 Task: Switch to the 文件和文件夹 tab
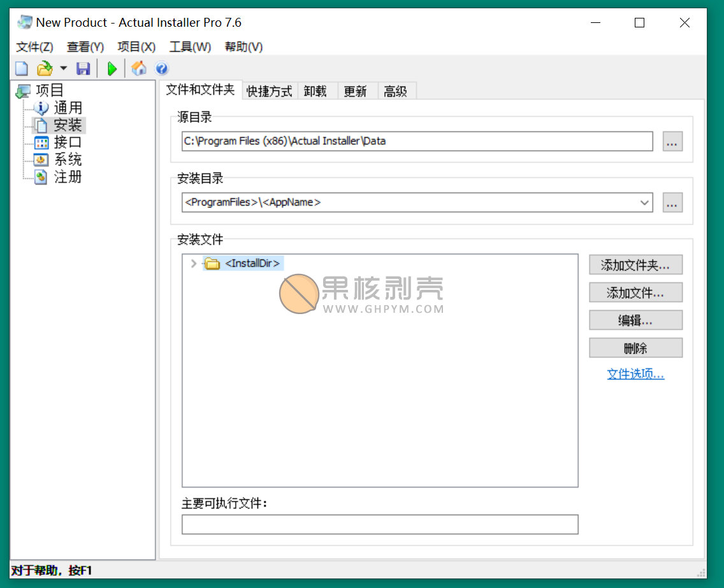(200, 90)
